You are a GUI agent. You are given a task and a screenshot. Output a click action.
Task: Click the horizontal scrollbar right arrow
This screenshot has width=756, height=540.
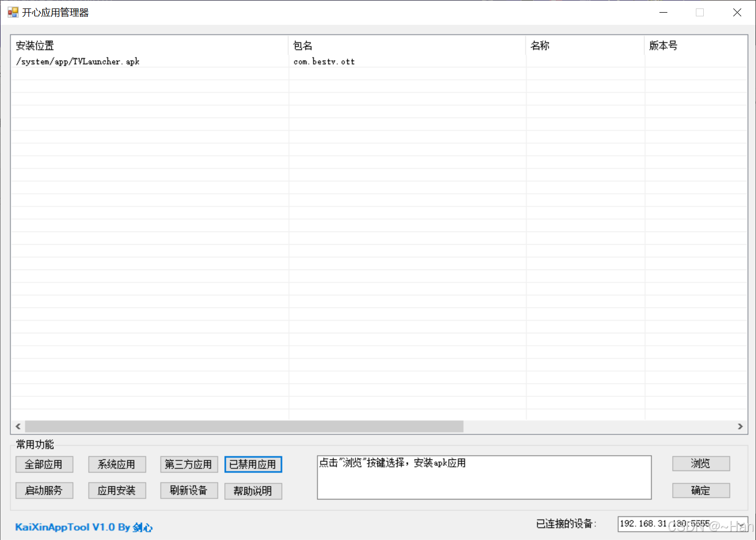pos(740,426)
